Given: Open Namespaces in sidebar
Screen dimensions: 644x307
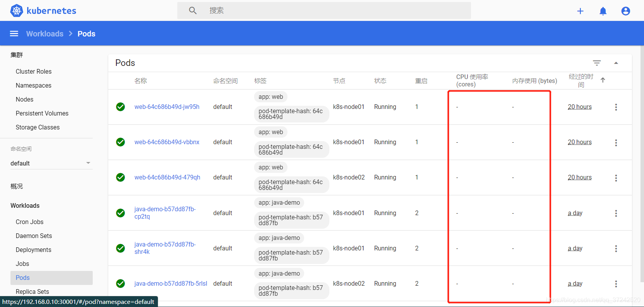Looking at the screenshot, I should click(x=34, y=85).
